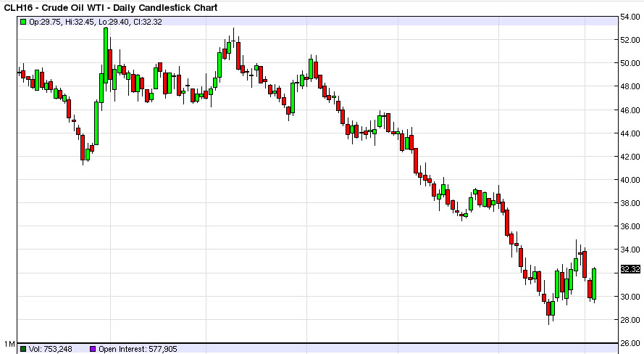Click the Open Interest: 577,905 label
Viewport: 644px width, 354px height.
(x=138, y=349)
